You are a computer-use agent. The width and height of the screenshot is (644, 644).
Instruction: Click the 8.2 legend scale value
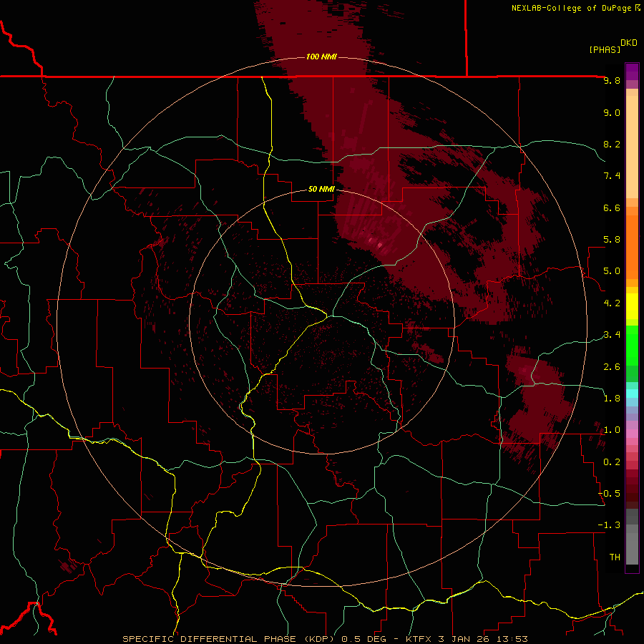(x=612, y=144)
